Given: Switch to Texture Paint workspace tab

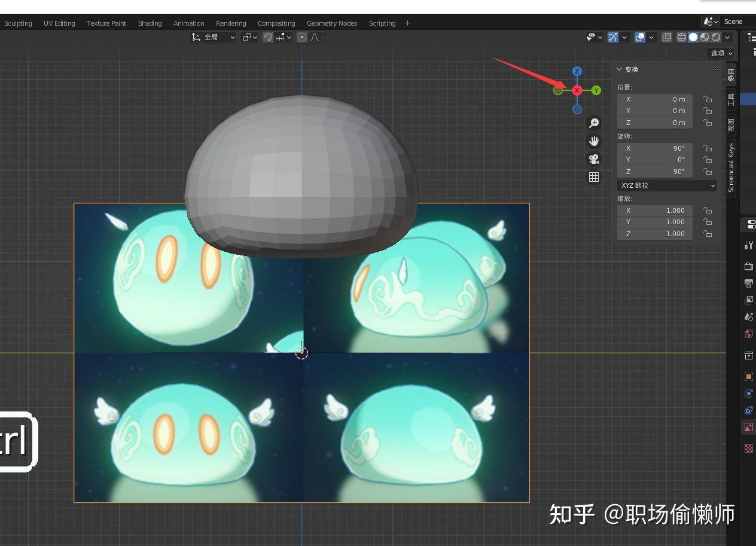Looking at the screenshot, I should click(x=106, y=23).
